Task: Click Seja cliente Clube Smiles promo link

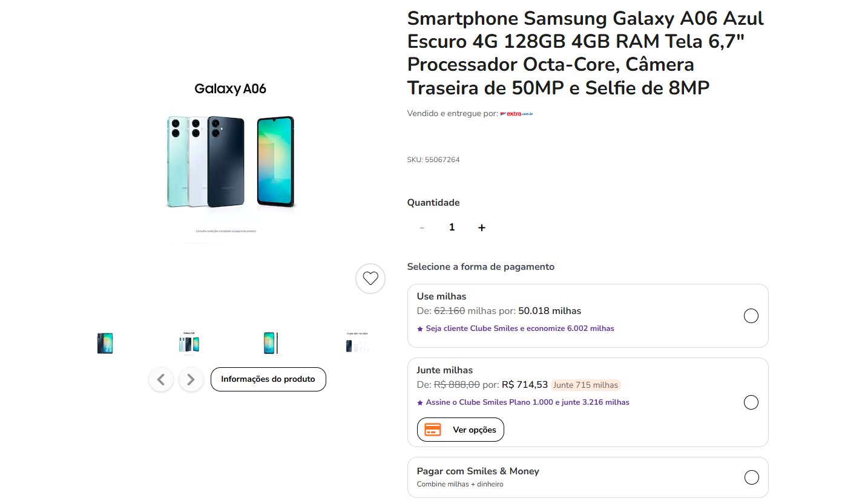Action: (516, 329)
